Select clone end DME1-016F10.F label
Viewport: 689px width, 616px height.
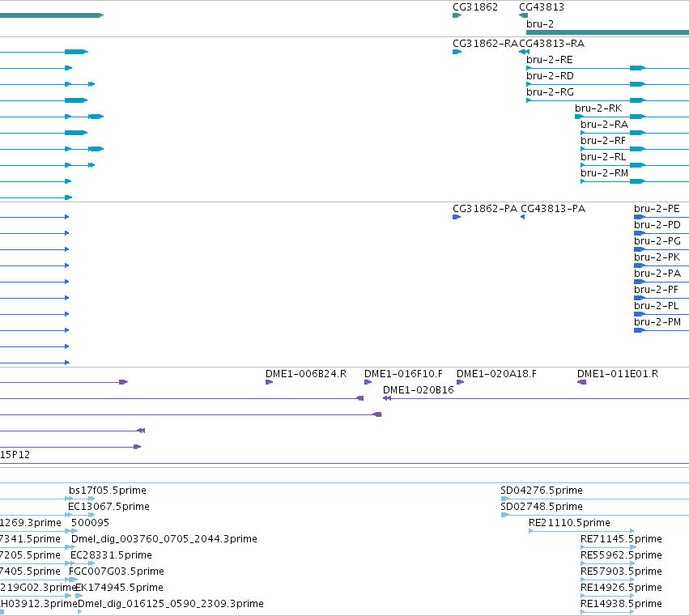[x=403, y=374]
